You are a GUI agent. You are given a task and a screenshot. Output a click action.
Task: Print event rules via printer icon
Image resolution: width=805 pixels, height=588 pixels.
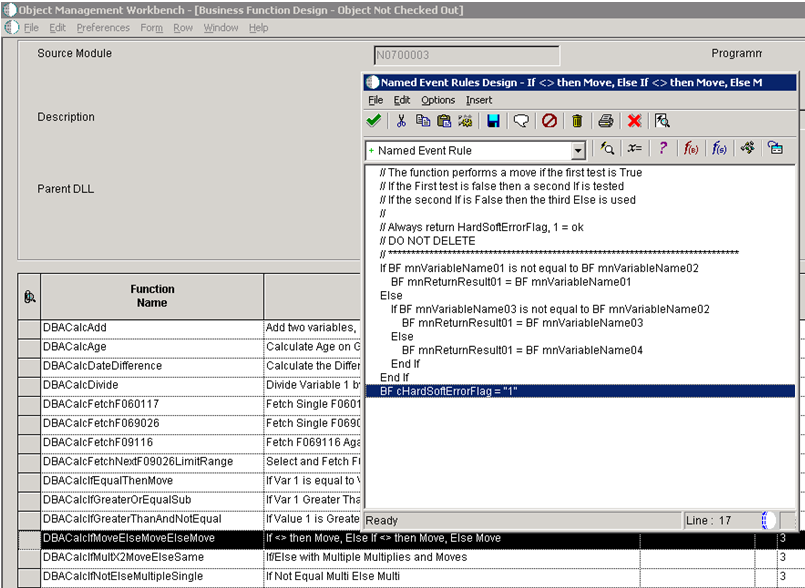606,121
